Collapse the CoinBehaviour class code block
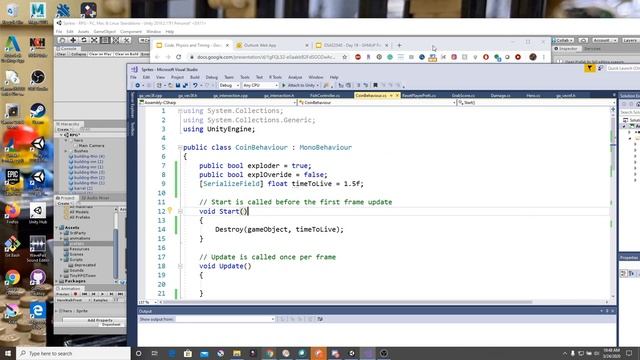 click(180, 147)
